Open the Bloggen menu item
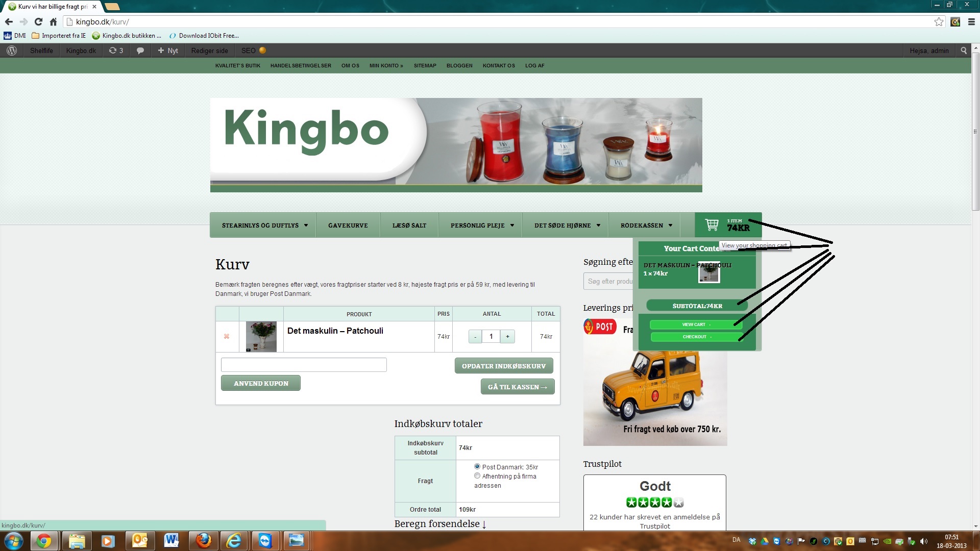 coord(459,65)
